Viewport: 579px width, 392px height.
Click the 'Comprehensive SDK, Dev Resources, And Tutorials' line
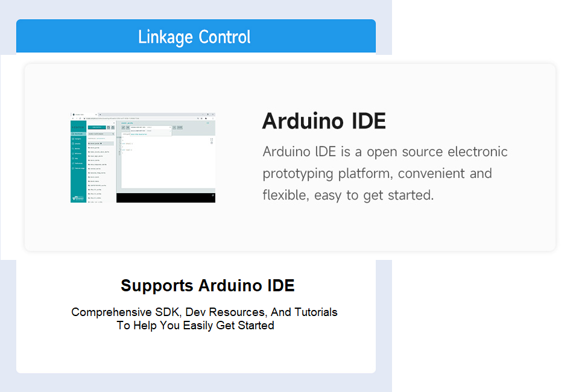coord(204,312)
